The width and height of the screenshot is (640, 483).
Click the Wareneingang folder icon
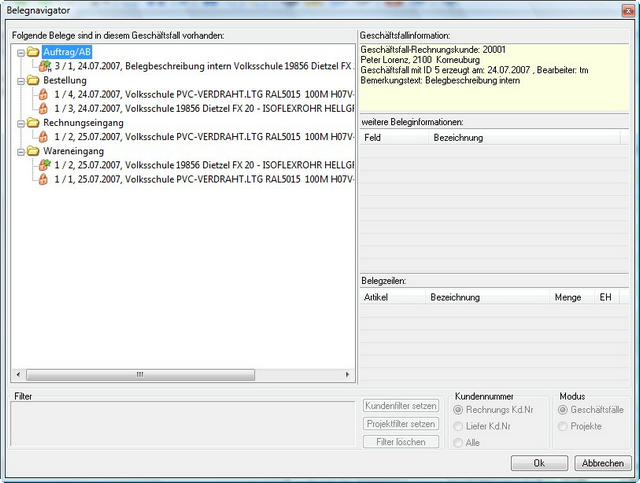(33, 152)
